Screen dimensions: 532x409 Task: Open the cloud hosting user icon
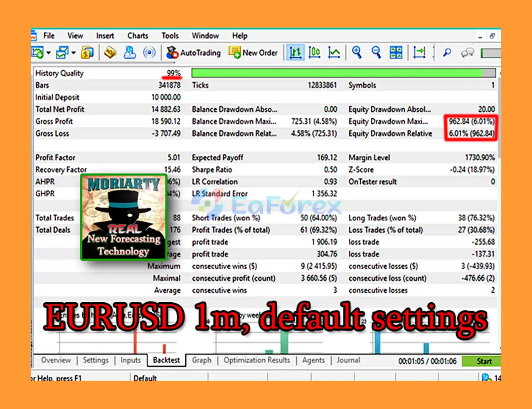(x=130, y=53)
